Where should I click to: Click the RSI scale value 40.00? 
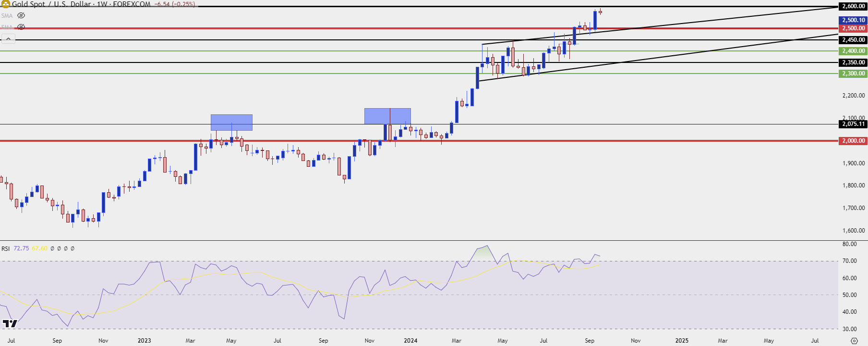coord(850,312)
